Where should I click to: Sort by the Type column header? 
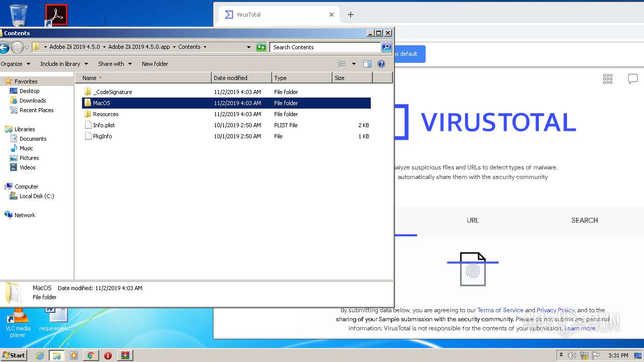tap(302, 78)
